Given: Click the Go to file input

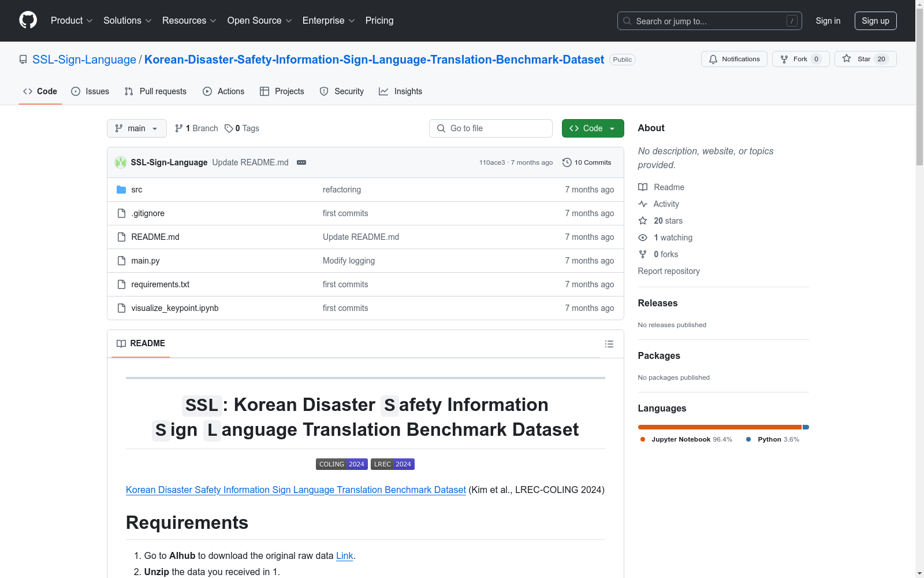Looking at the screenshot, I should (x=491, y=128).
